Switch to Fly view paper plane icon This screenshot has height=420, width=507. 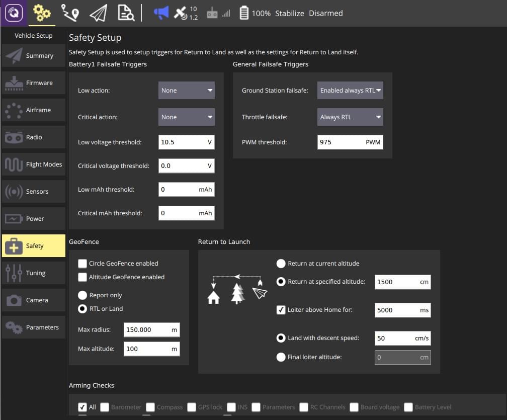click(x=98, y=13)
